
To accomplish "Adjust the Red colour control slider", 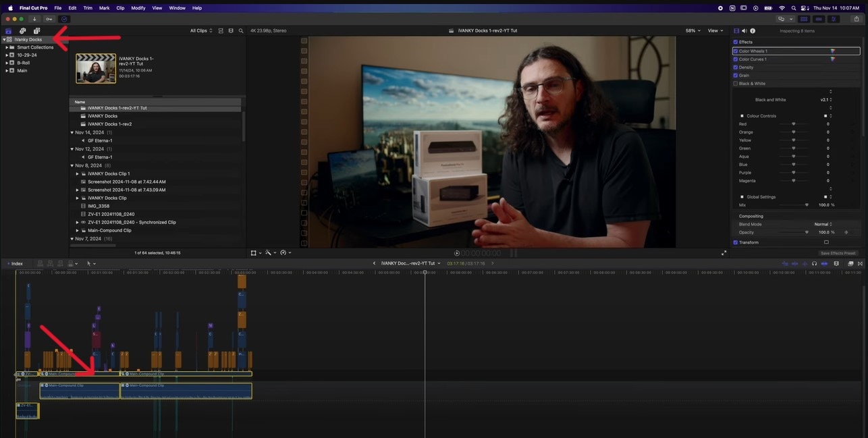I will coord(794,124).
